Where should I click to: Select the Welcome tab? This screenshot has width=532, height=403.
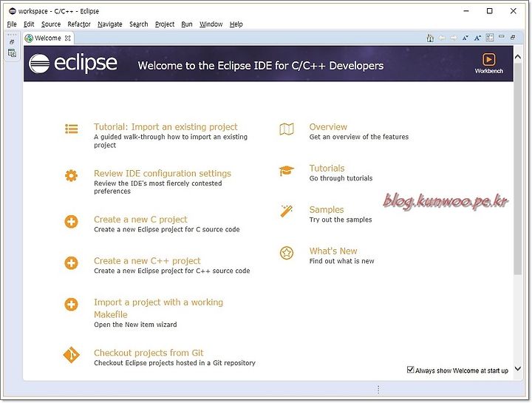[x=47, y=38]
